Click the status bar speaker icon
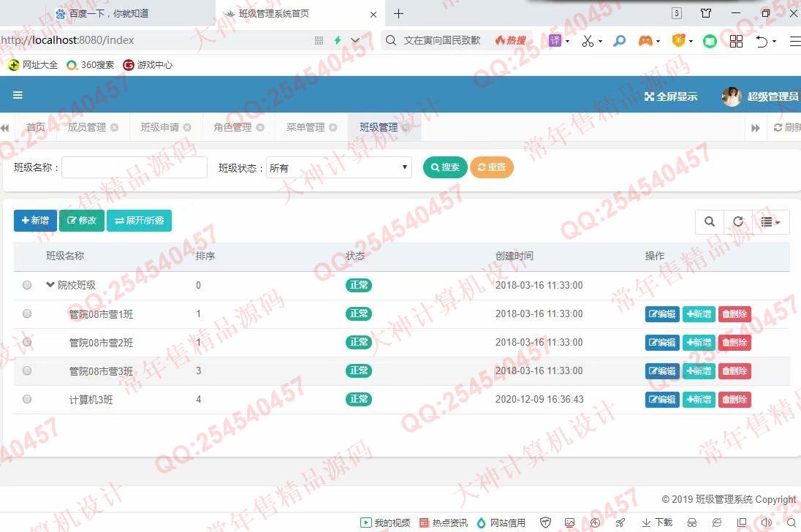The height and width of the screenshot is (532, 801). click(x=766, y=522)
